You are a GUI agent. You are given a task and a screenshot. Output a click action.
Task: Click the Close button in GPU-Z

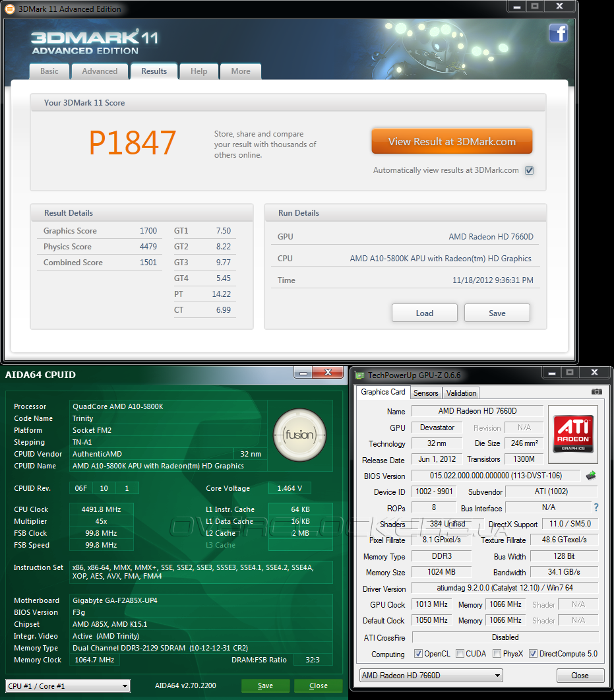[x=580, y=676]
